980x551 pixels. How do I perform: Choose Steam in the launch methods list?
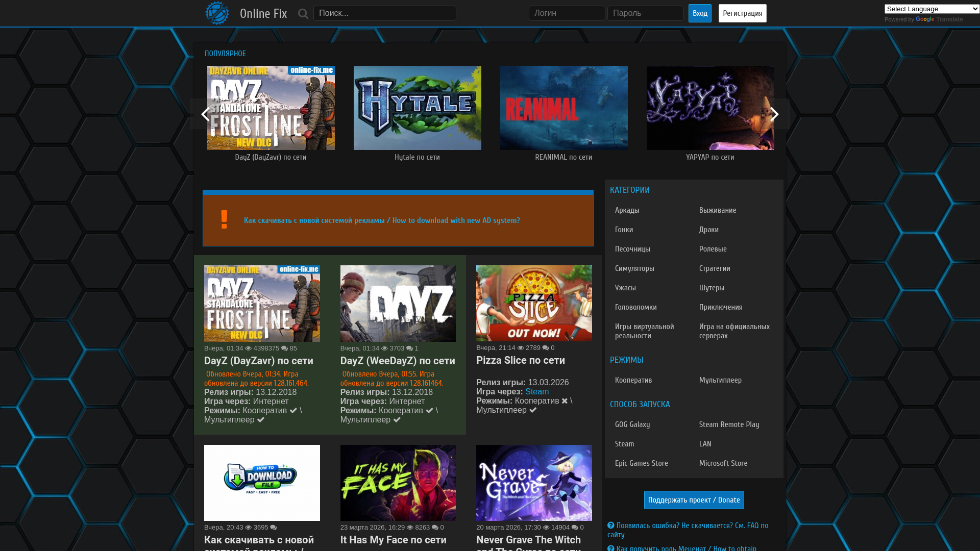click(x=624, y=444)
